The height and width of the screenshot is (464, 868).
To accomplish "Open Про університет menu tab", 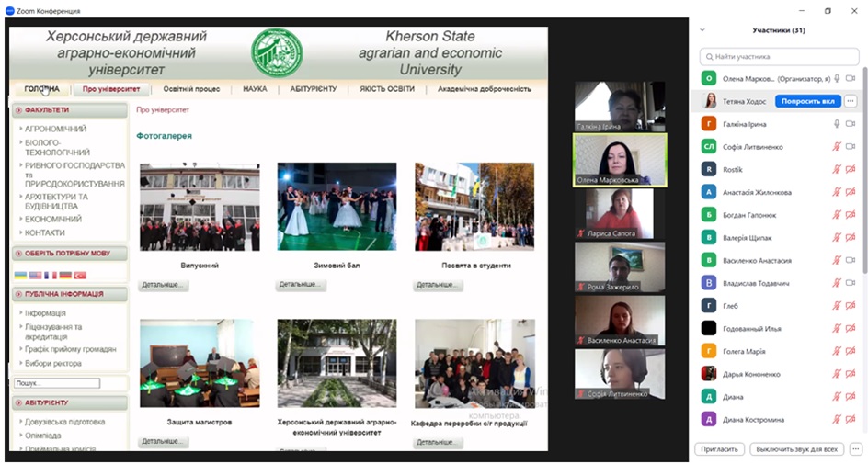I will [x=111, y=88].
